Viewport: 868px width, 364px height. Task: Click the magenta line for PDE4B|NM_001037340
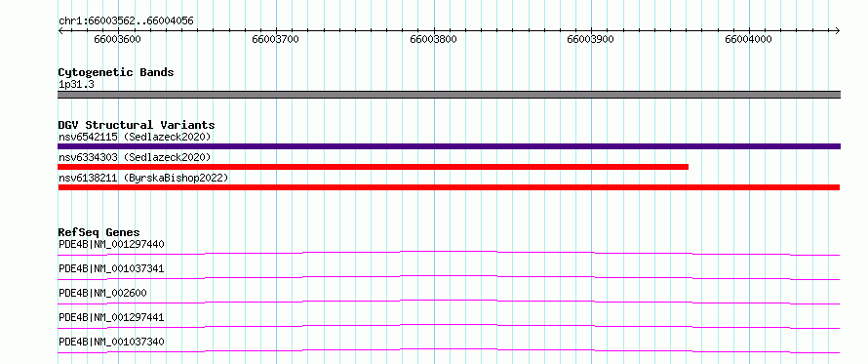click(449, 350)
